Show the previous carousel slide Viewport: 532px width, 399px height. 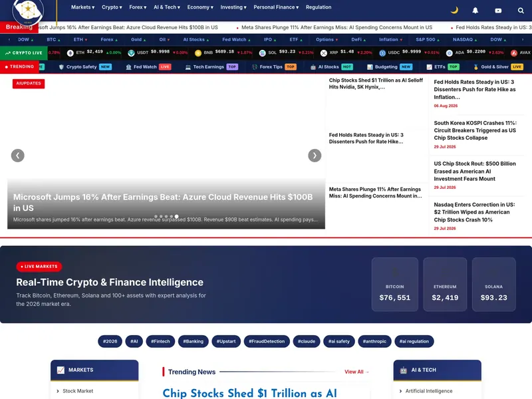click(18, 156)
